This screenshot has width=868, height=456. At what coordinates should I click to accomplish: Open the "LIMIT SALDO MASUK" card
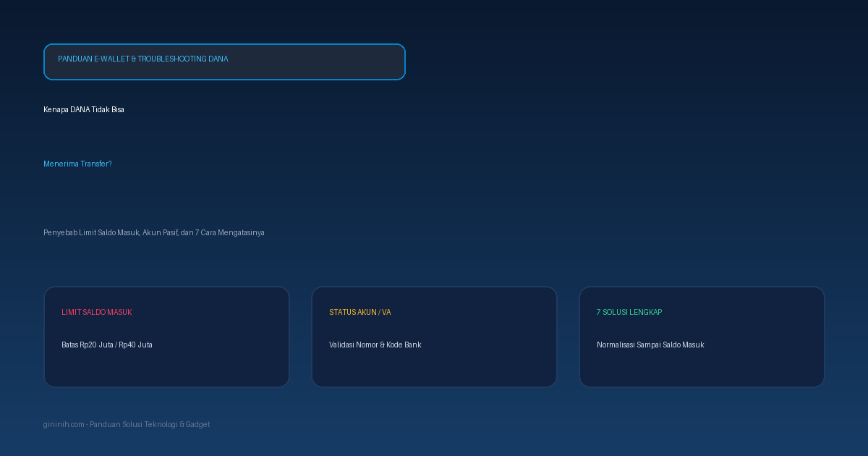point(166,337)
